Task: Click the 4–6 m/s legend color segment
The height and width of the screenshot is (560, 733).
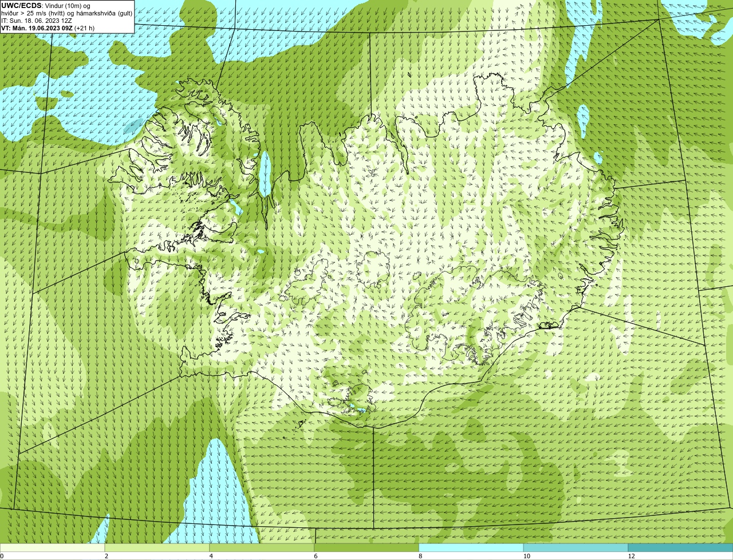Action: [x=262, y=548]
